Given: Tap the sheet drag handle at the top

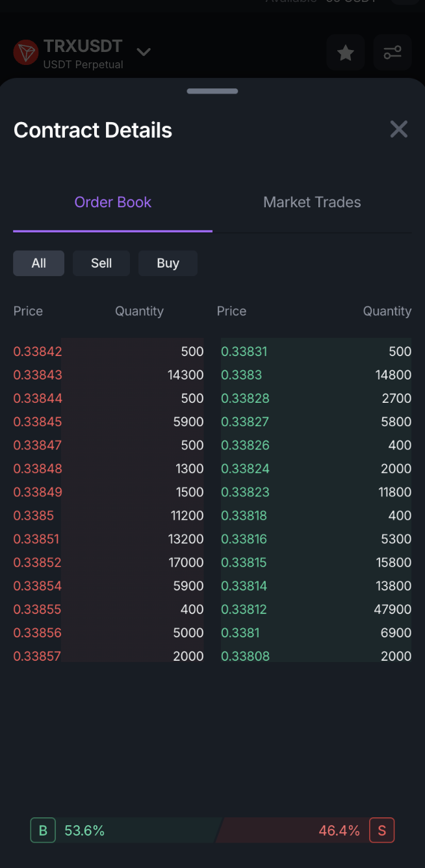Looking at the screenshot, I should pos(212,92).
